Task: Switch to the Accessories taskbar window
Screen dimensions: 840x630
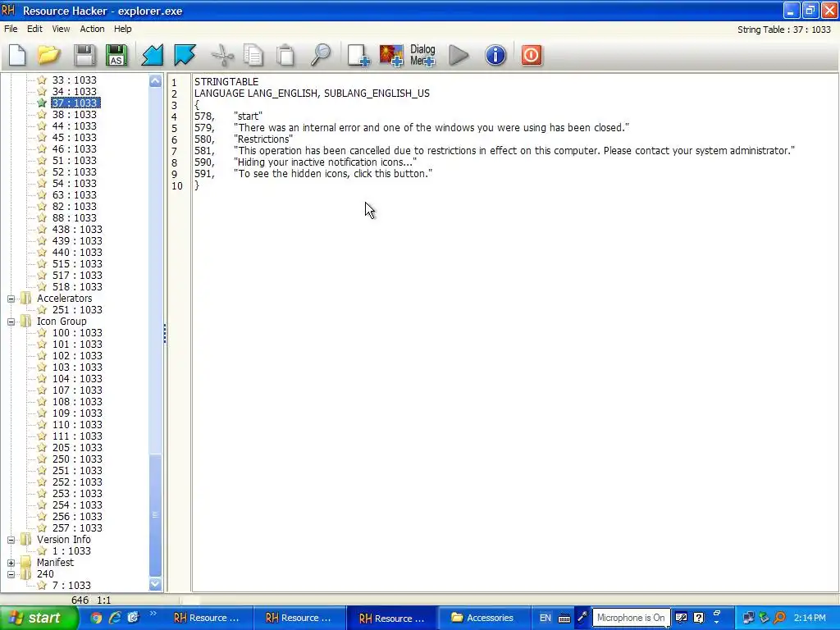Action: [x=484, y=618]
